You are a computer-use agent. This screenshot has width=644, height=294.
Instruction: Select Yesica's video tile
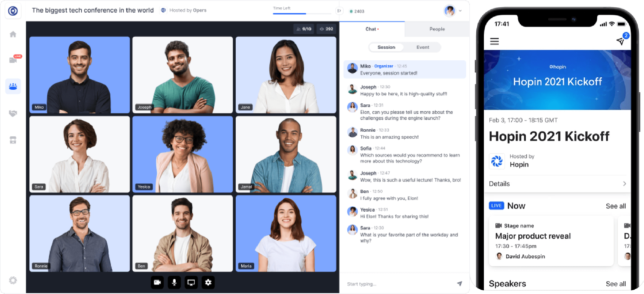click(x=183, y=154)
